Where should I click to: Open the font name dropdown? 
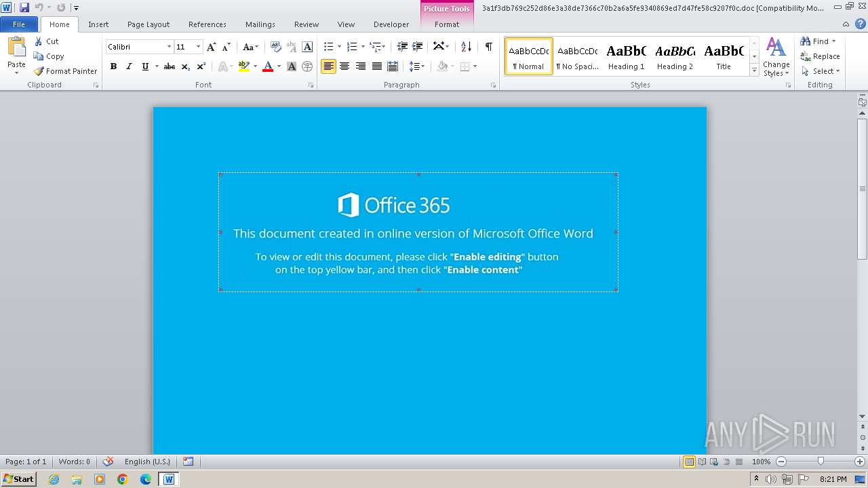tap(169, 47)
